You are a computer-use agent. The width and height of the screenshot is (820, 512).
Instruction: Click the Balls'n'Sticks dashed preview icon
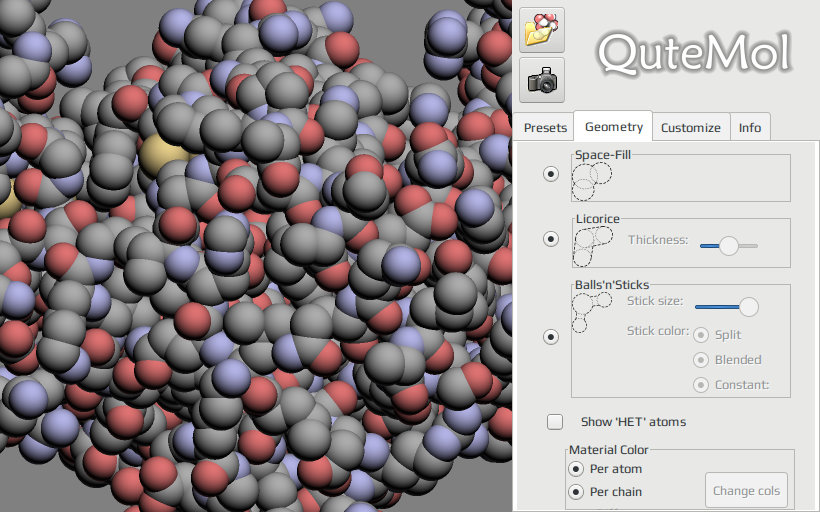coord(591,312)
